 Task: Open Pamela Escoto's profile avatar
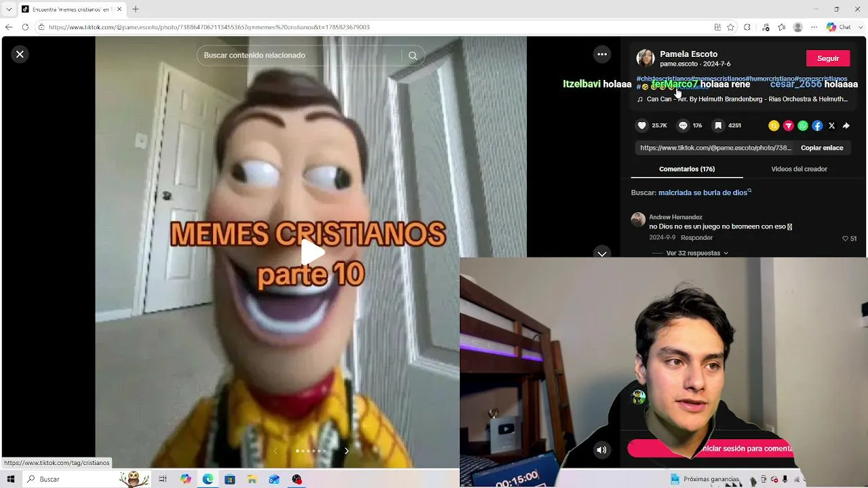(x=646, y=58)
